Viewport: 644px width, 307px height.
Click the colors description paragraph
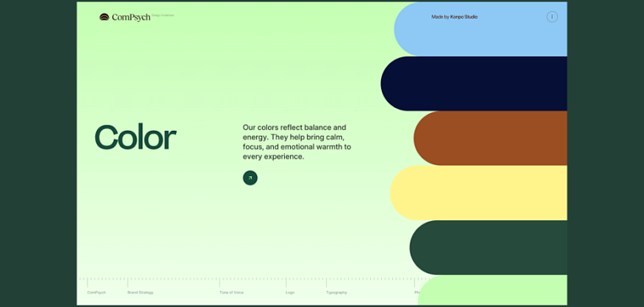click(x=297, y=142)
